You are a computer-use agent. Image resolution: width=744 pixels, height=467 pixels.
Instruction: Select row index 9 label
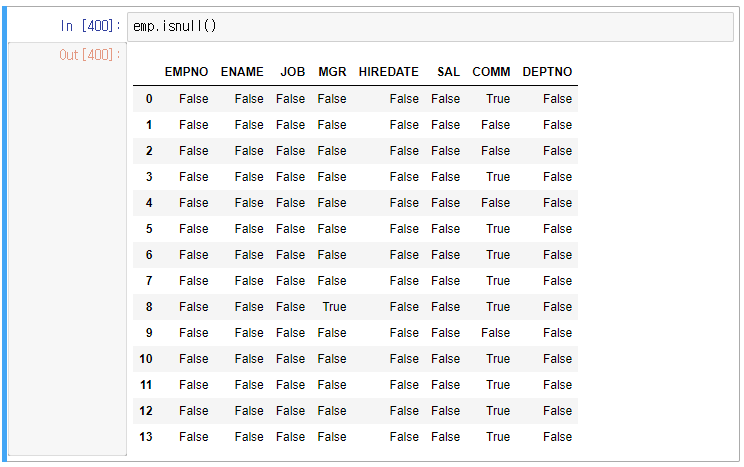pyautogui.click(x=149, y=333)
